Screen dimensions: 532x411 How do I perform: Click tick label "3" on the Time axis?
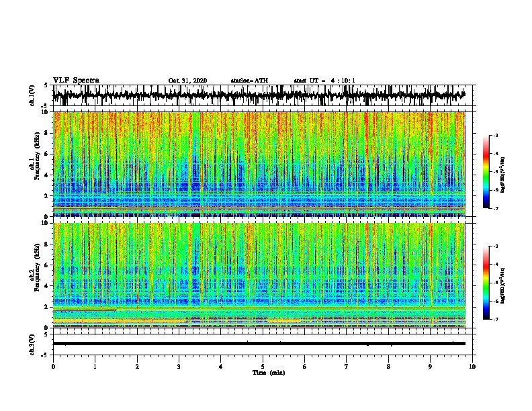click(x=179, y=367)
